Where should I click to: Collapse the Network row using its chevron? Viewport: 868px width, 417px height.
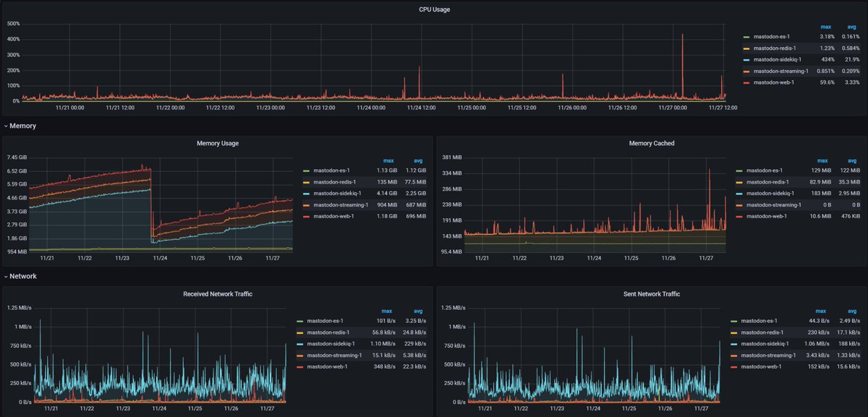pyautogui.click(x=6, y=276)
